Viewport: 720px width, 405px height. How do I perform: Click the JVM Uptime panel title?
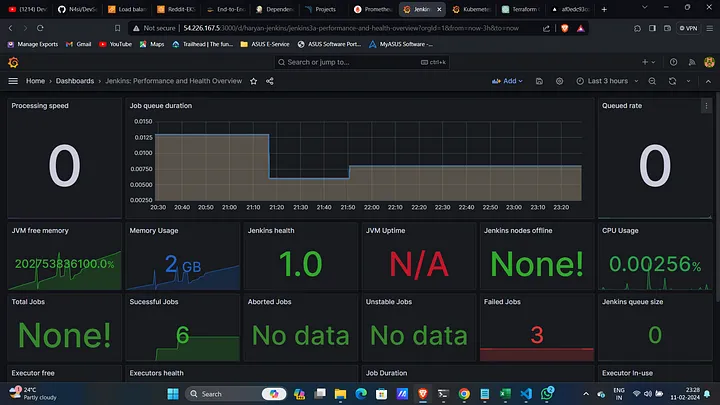point(385,231)
